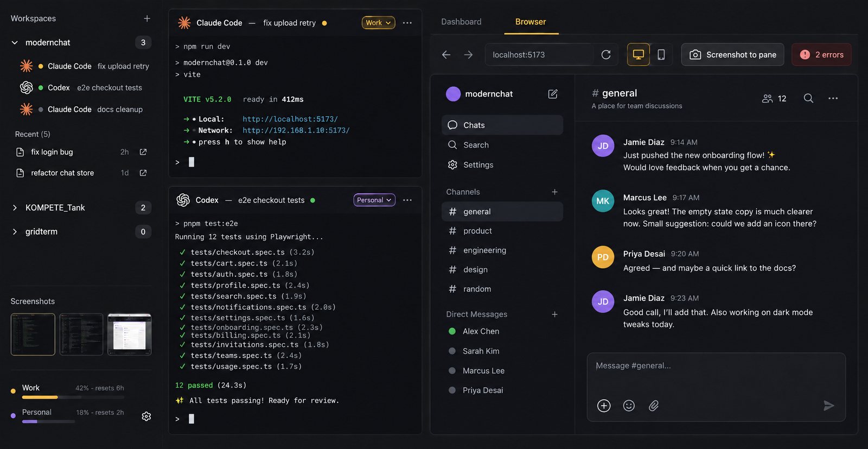This screenshot has width=868, height=449.
Task: Open general channel more options
Action: pyautogui.click(x=833, y=98)
